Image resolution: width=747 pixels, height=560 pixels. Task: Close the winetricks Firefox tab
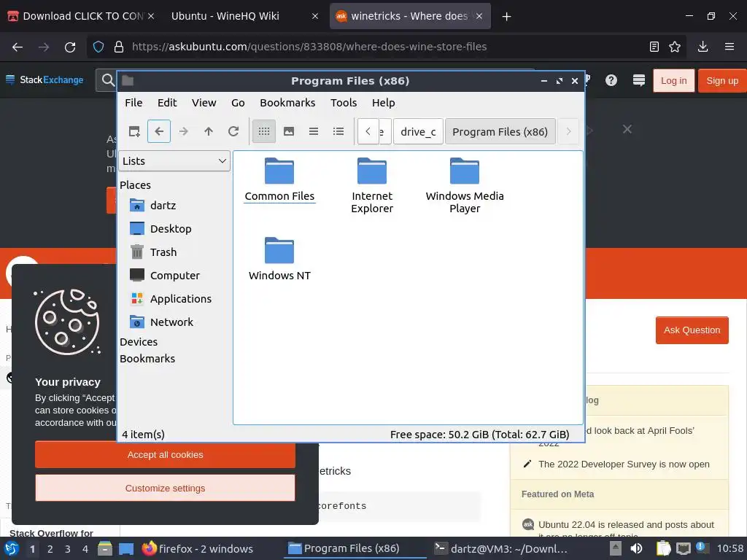(x=479, y=16)
